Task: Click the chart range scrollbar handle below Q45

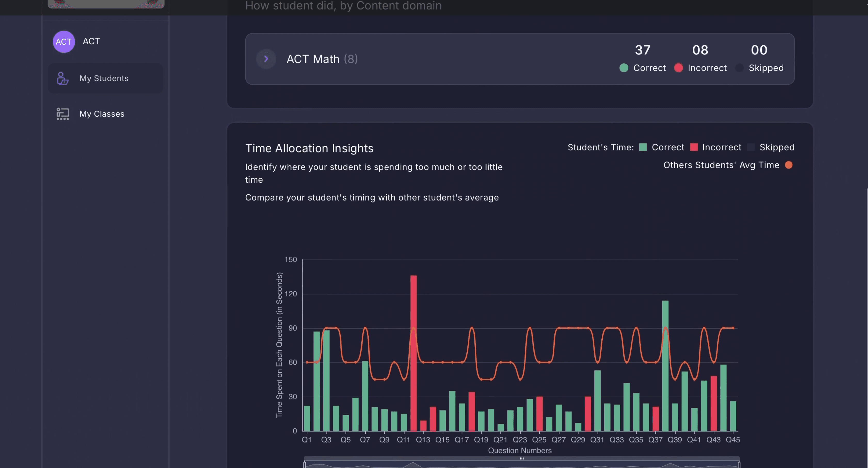Action: [x=521, y=458]
